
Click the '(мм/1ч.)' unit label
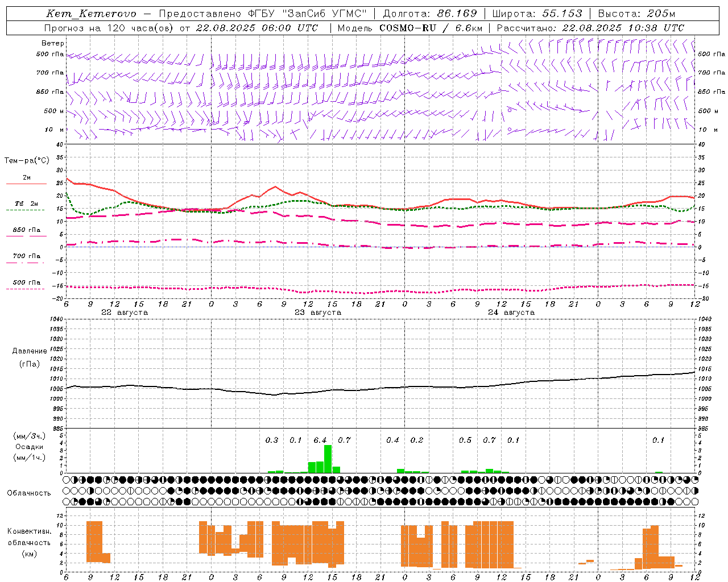(x=29, y=458)
